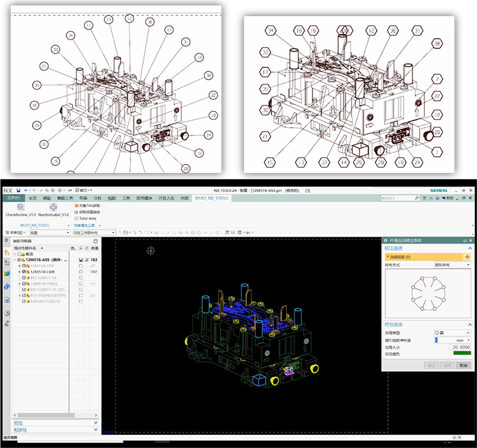Image resolution: width=477 pixels, height=448 pixels.
Task: Toggle the 12M518-LWR component checkbox
Action: click(x=24, y=272)
